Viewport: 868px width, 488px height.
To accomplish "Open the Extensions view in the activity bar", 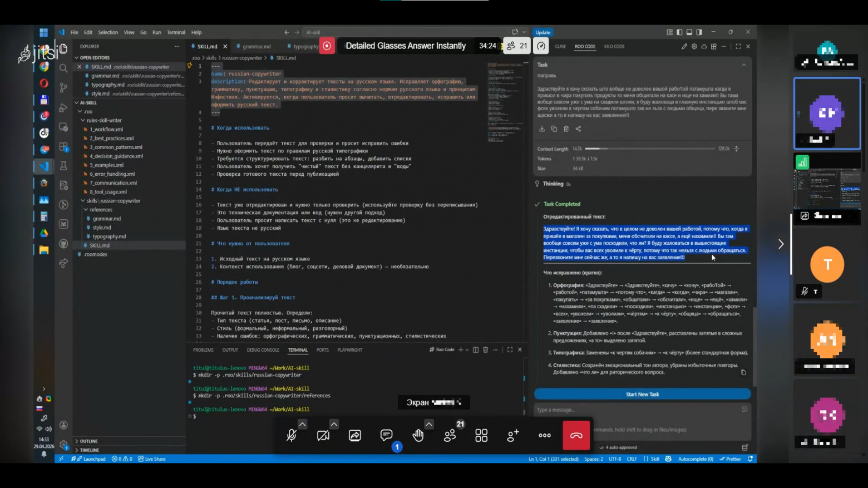I will [x=63, y=146].
